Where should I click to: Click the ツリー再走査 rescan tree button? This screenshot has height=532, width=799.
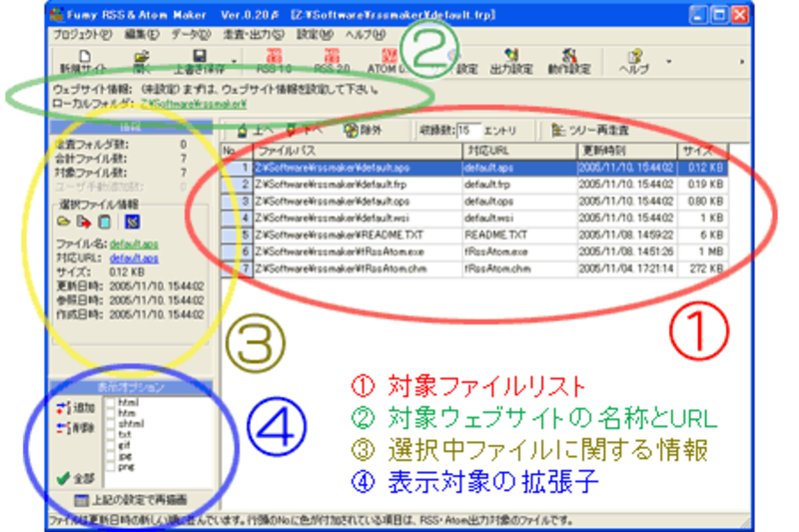click(590, 131)
